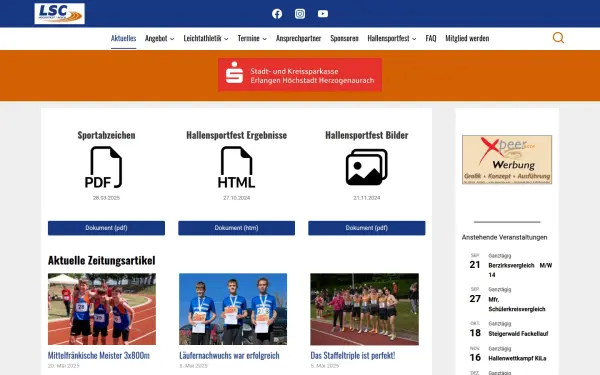This screenshot has width=600, height=375.
Task: Open the Ansprechpartner menu item
Action: pyautogui.click(x=298, y=38)
